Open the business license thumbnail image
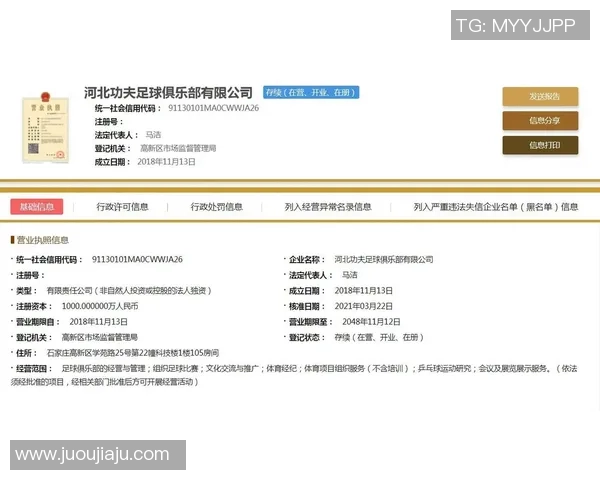The height and width of the screenshot is (480, 600). pos(46,127)
